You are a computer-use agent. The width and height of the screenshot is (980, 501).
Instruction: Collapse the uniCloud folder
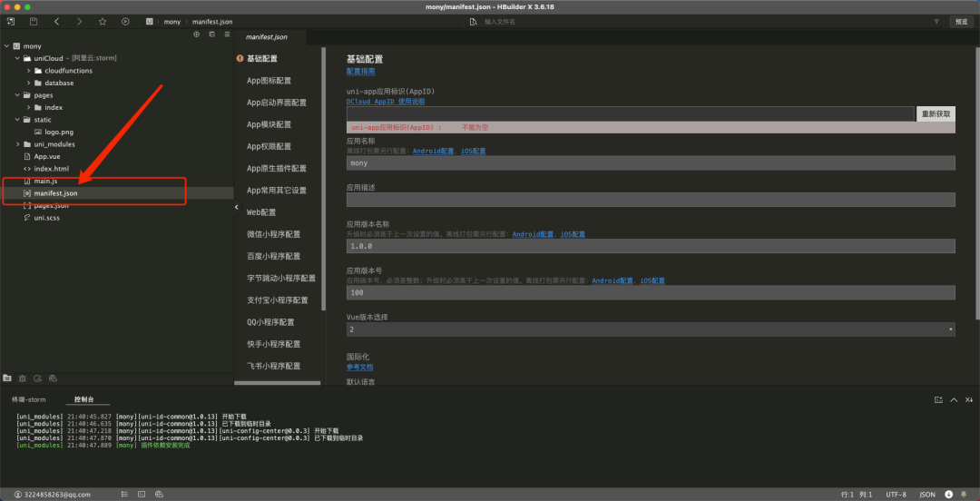[17, 58]
